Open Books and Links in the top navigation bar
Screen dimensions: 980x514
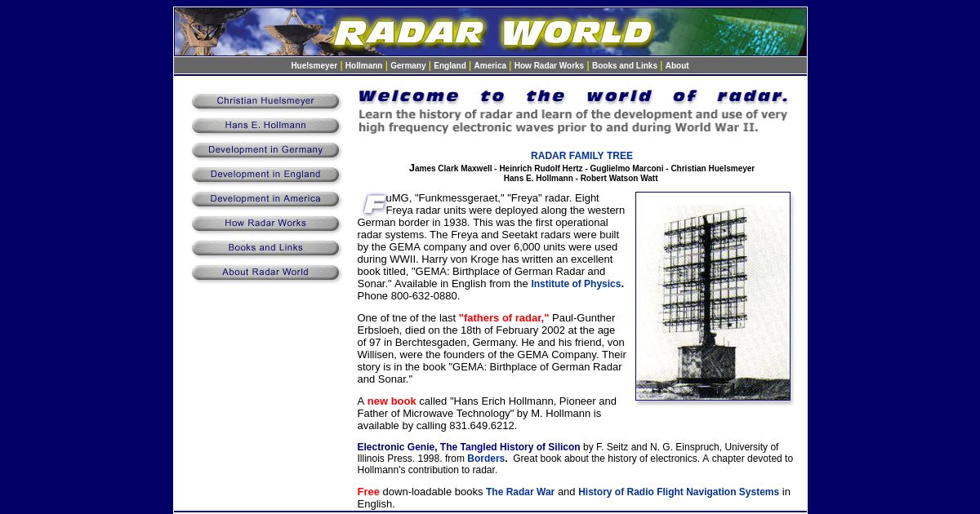[624, 66]
